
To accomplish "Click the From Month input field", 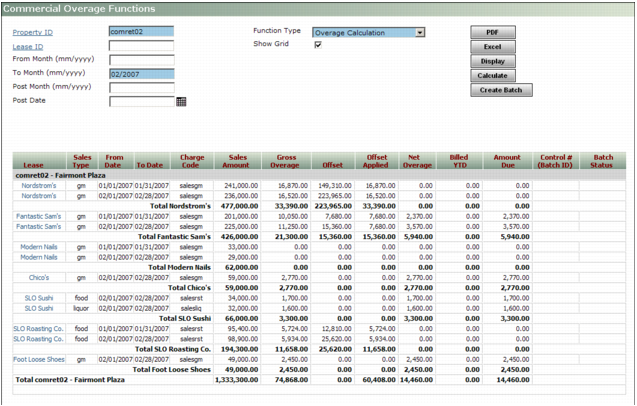I will pyautogui.click(x=141, y=60).
